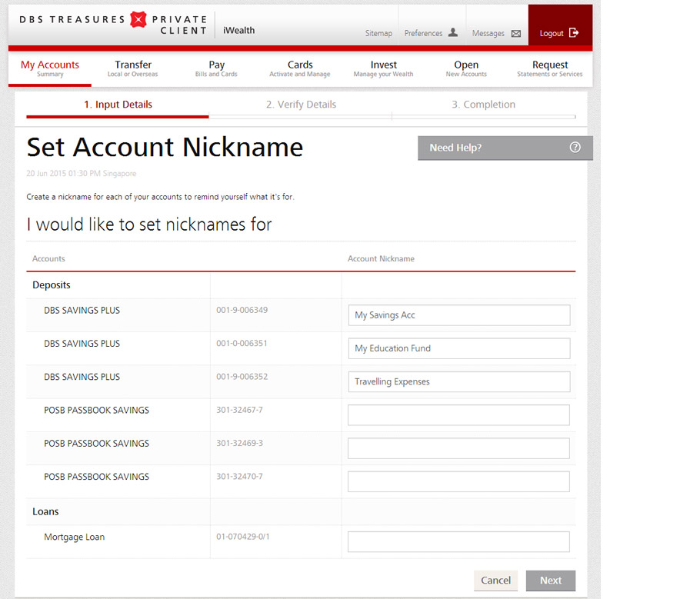Open the Cards Activate and Manage menu
The height and width of the screenshot is (599, 700).
pyautogui.click(x=300, y=68)
